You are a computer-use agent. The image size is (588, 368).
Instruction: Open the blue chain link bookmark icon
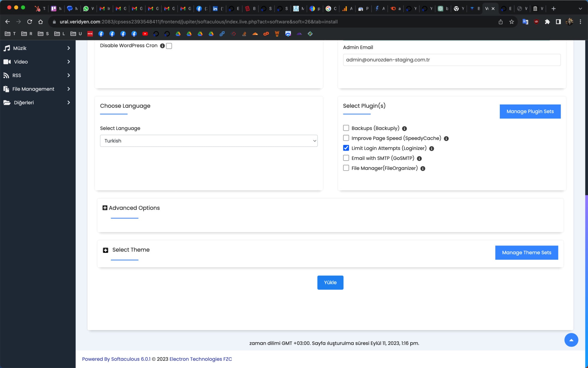[222, 34]
